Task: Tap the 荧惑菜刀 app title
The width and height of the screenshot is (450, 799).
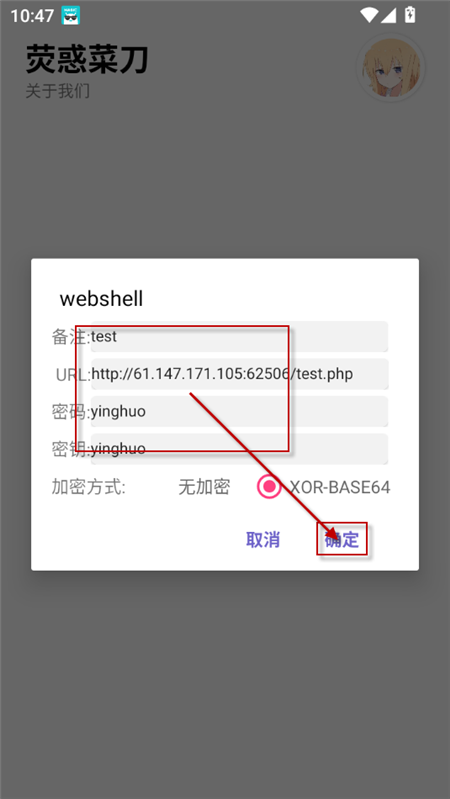Action: (x=87, y=60)
